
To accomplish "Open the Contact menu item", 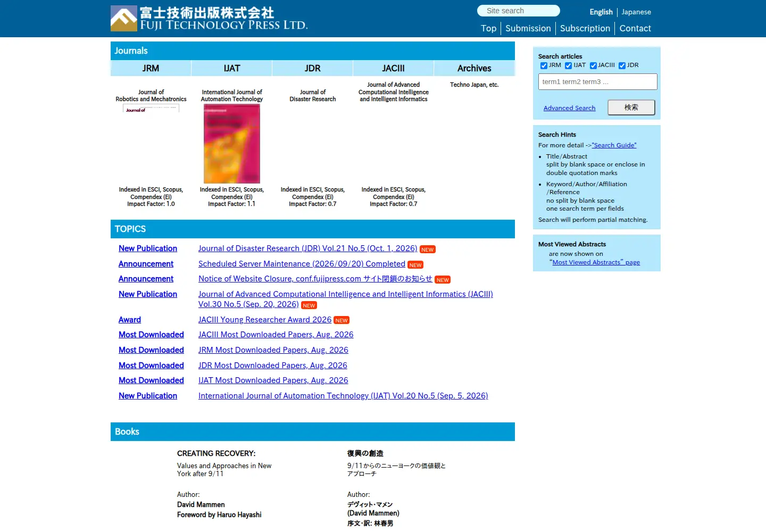I will click(635, 28).
